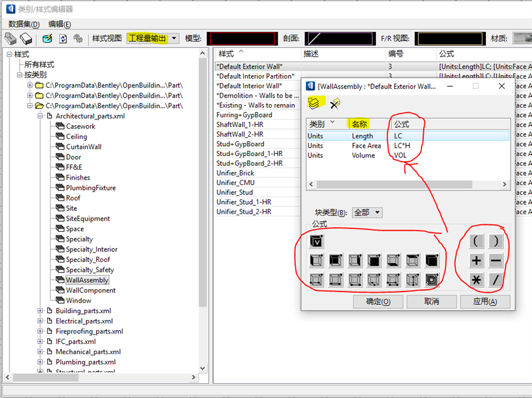Insert the top-face cube formula icon
532x398 pixels.
[x=412, y=260]
